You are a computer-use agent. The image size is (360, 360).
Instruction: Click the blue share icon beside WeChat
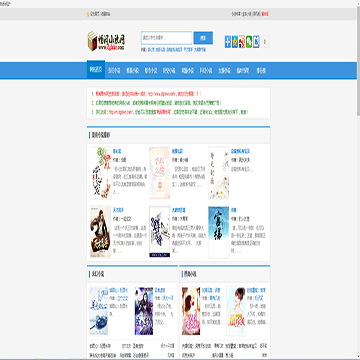click(x=256, y=42)
